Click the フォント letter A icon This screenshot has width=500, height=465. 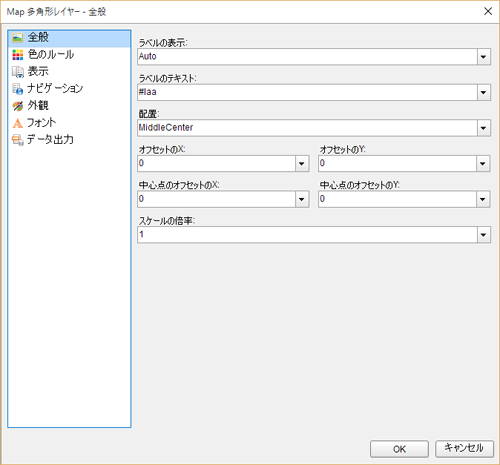[18, 123]
